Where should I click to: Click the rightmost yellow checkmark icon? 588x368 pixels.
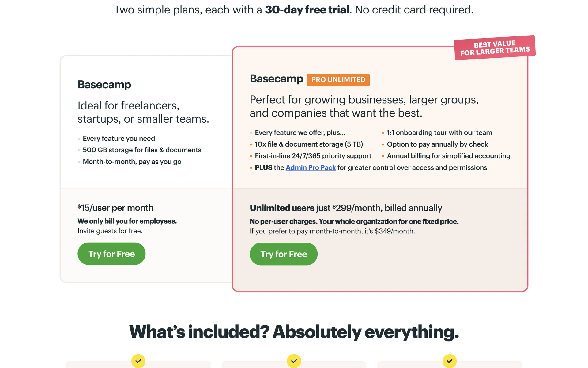point(449,361)
